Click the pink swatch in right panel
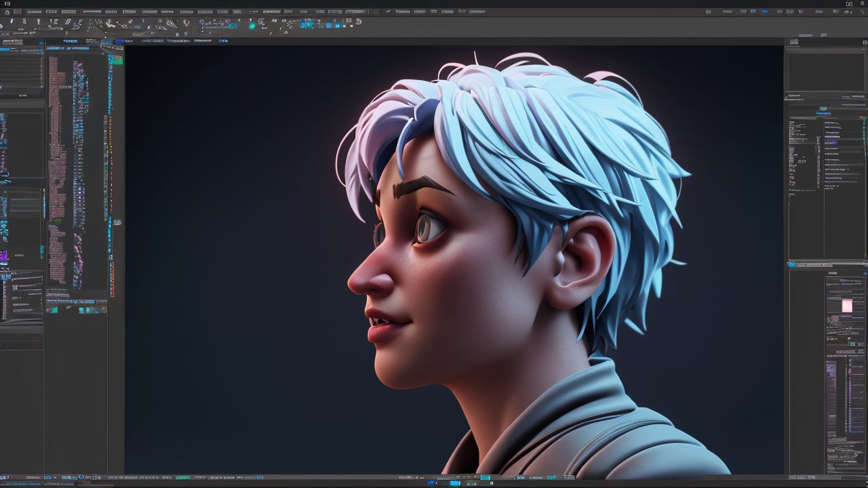This screenshot has width=868, height=488. click(847, 306)
